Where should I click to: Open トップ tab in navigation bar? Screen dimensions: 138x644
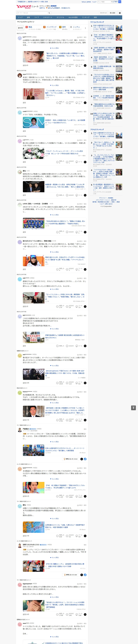click(x=20, y=17)
